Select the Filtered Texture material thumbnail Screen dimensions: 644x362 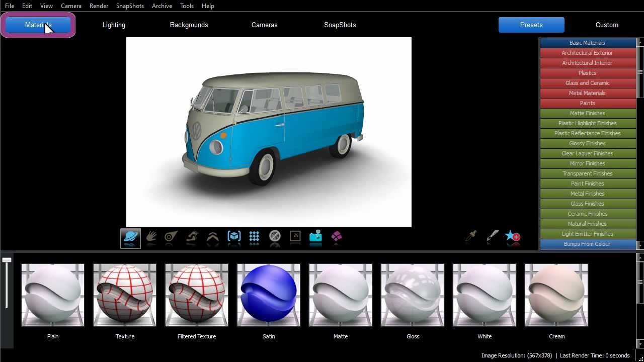pyautogui.click(x=197, y=295)
